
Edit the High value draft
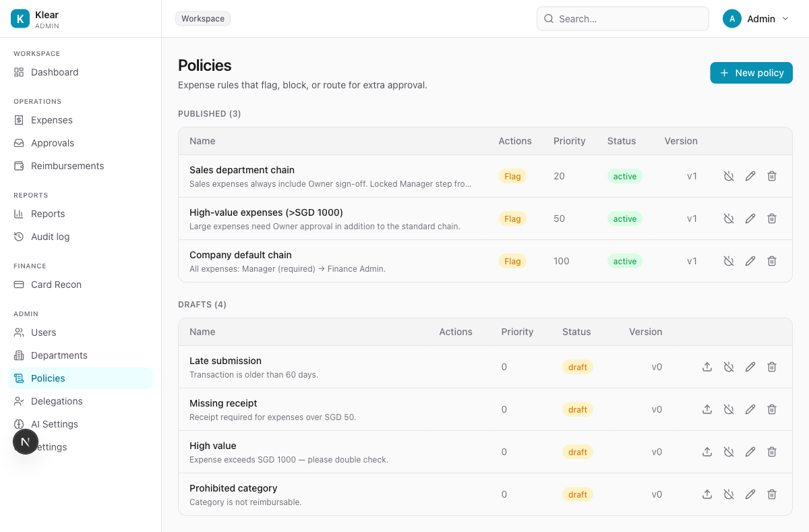(x=750, y=452)
